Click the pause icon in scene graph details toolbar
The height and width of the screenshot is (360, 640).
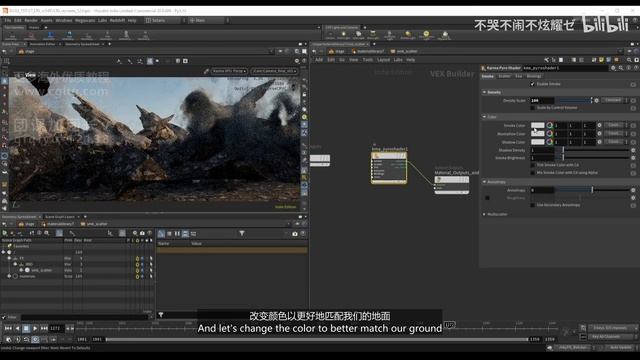tap(177, 233)
